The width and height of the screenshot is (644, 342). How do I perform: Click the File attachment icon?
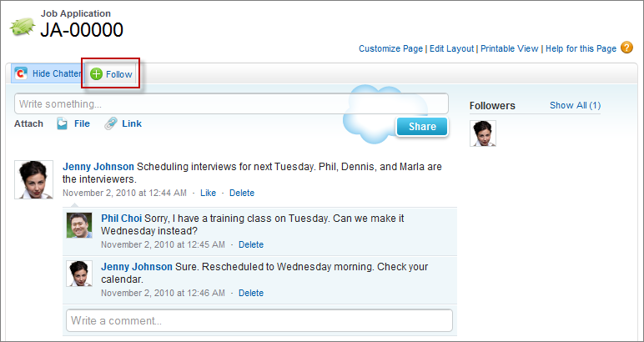tap(62, 123)
